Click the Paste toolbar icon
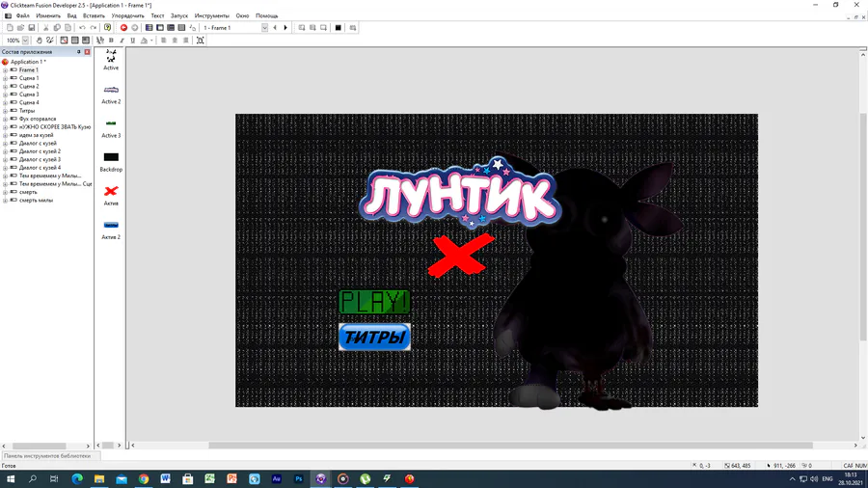This screenshot has width=868, height=488. pyautogui.click(x=68, y=28)
